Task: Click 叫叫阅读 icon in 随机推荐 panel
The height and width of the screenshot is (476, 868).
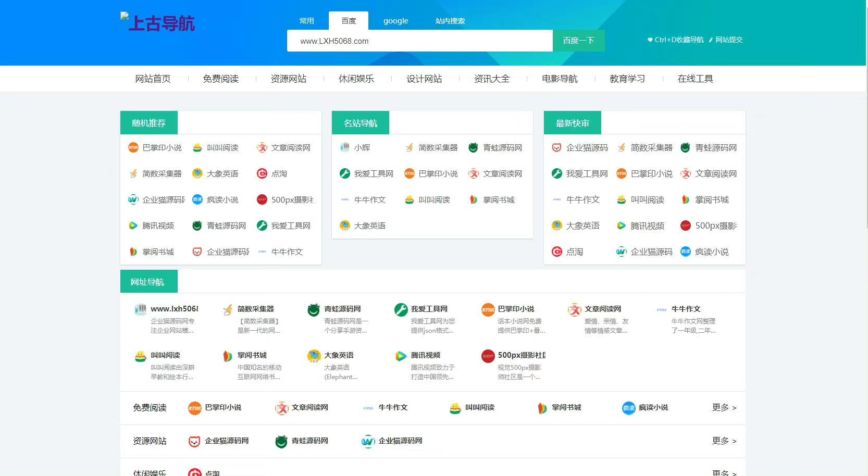Action: (197, 147)
